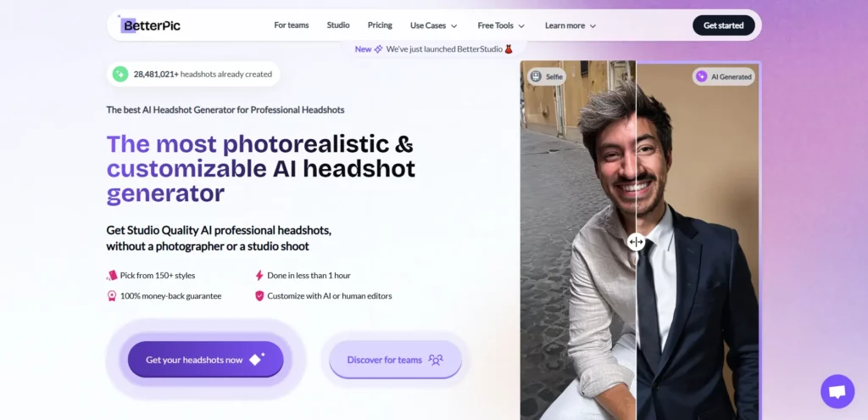Click the shield icon beside Customize with AI

pos(259,296)
